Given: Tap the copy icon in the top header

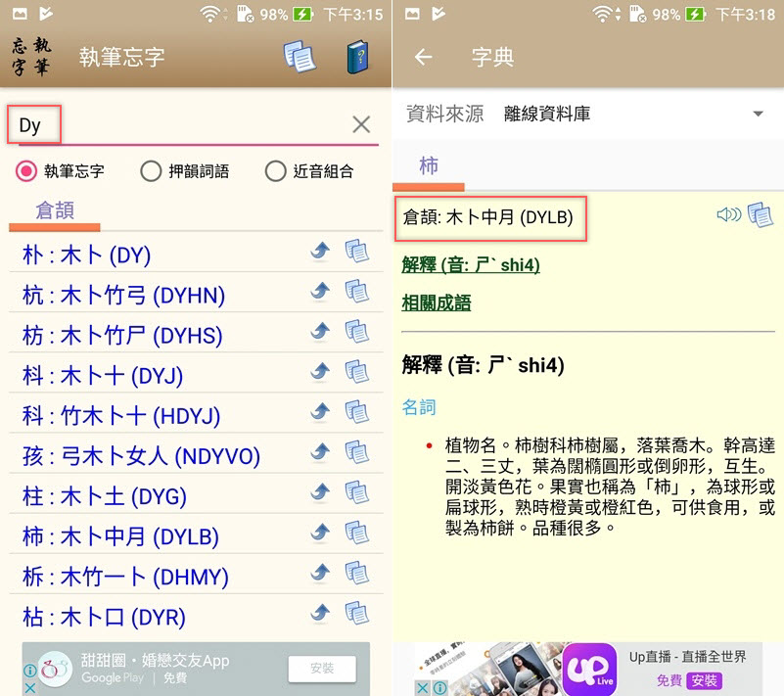Looking at the screenshot, I should pyautogui.click(x=300, y=57).
